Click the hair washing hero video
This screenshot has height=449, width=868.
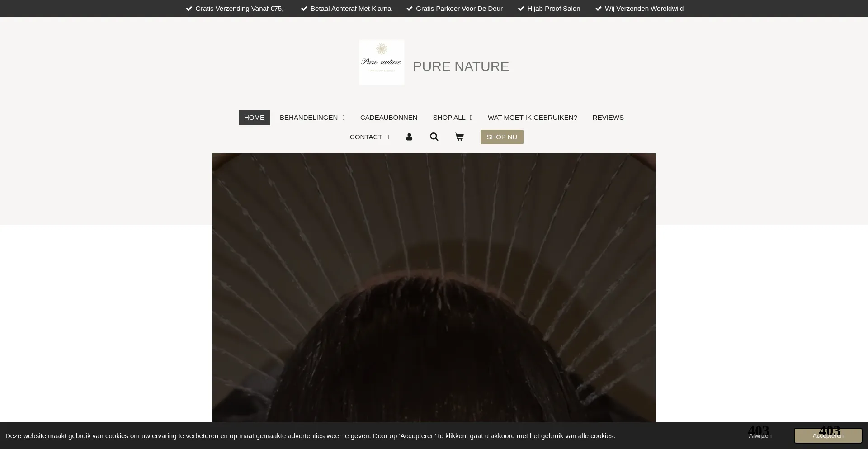(434, 289)
